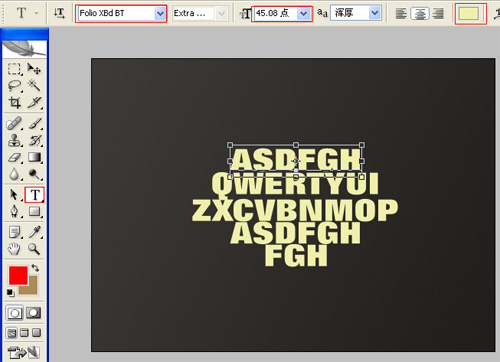Select the Horizontal Type tool in toolbox
The width and height of the screenshot is (500, 362).
coord(34,195)
